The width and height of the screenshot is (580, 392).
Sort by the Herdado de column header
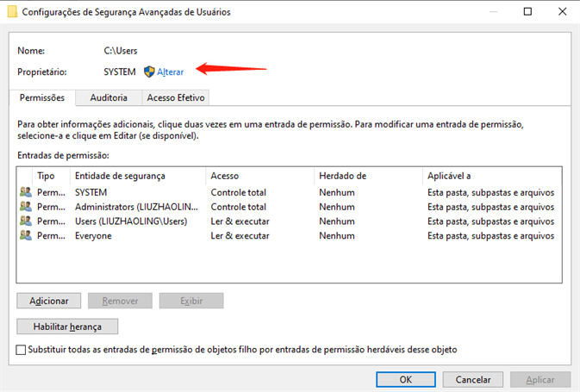368,176
